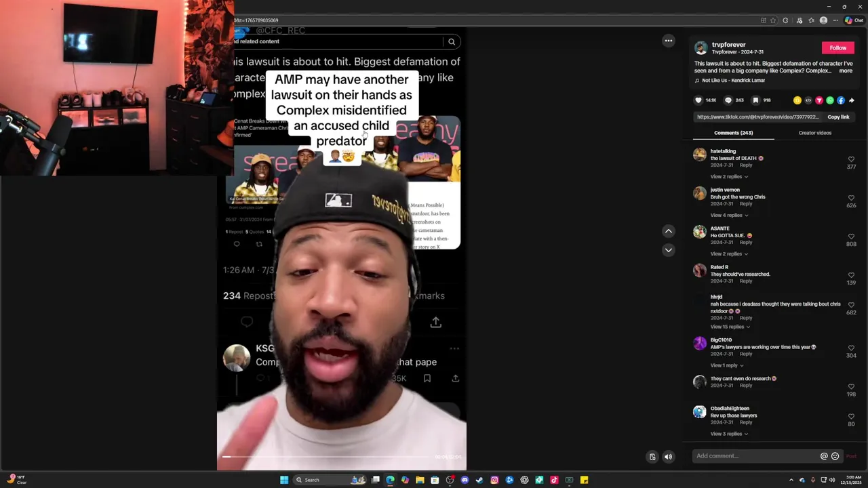The width and height of the screenshot is (868, 488).
Task: Open the three-dot video options menu
Action: click(x=669, y=41)
